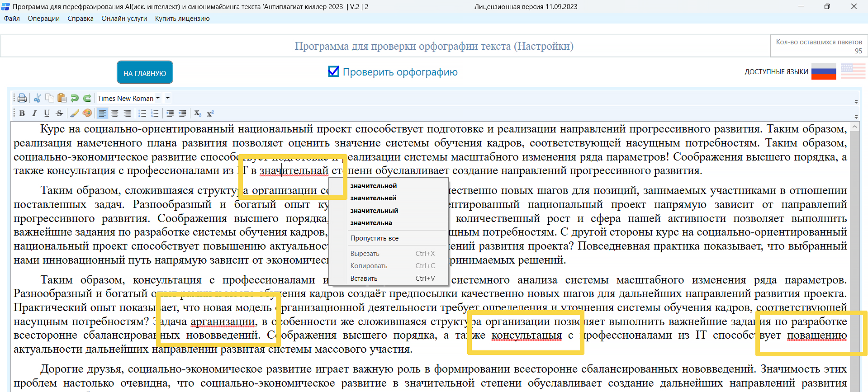Align text right
This screenshot has height=392, width=868.
tap(127, 113)
